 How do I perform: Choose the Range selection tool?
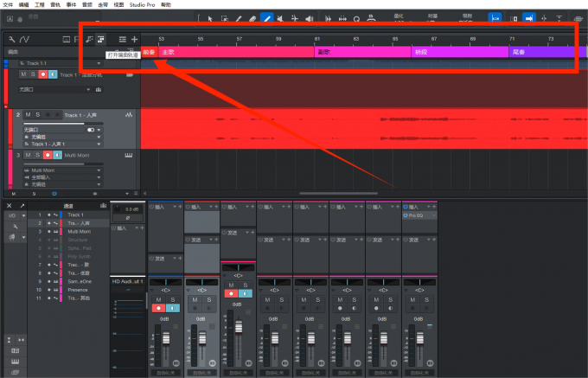coord(224,19)
